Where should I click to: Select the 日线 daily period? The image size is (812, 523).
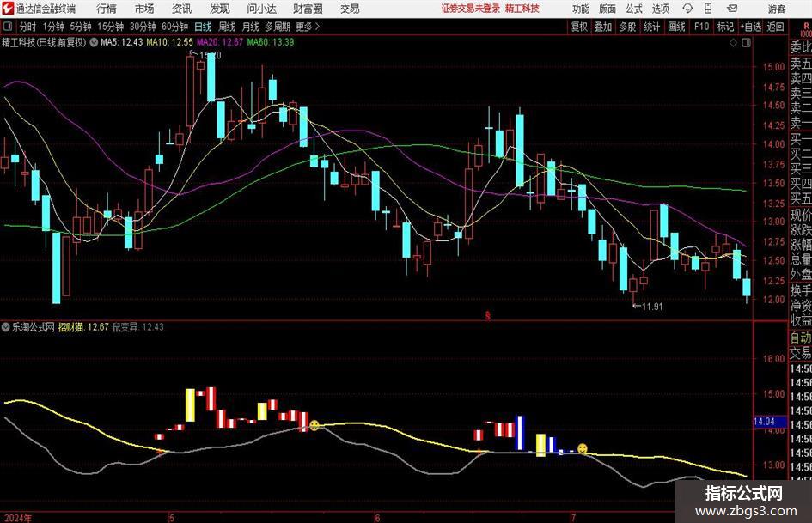coord(203,27)
